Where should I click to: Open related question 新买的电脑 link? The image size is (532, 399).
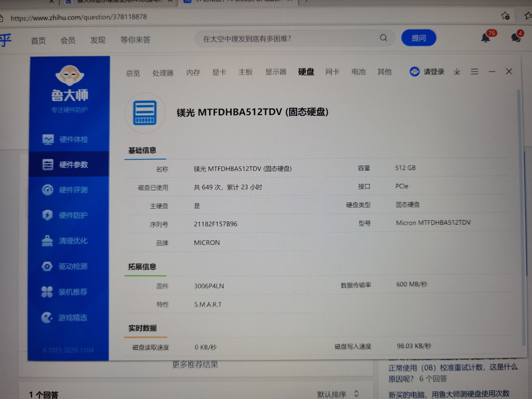(449, 394)
